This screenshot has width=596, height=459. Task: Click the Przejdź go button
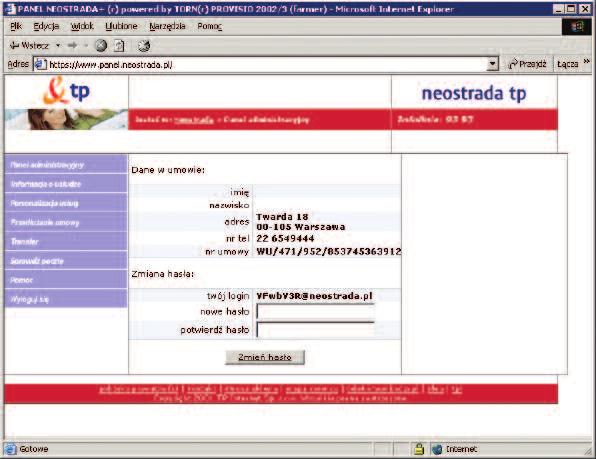tap(527, 64)
